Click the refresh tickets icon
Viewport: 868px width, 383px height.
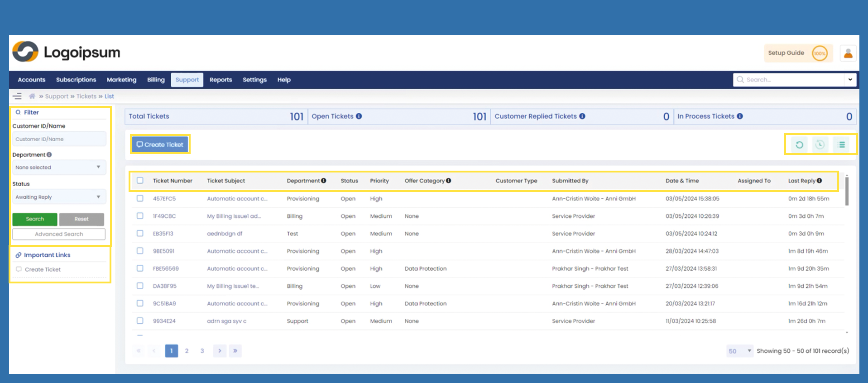click(x=799, y=145)
